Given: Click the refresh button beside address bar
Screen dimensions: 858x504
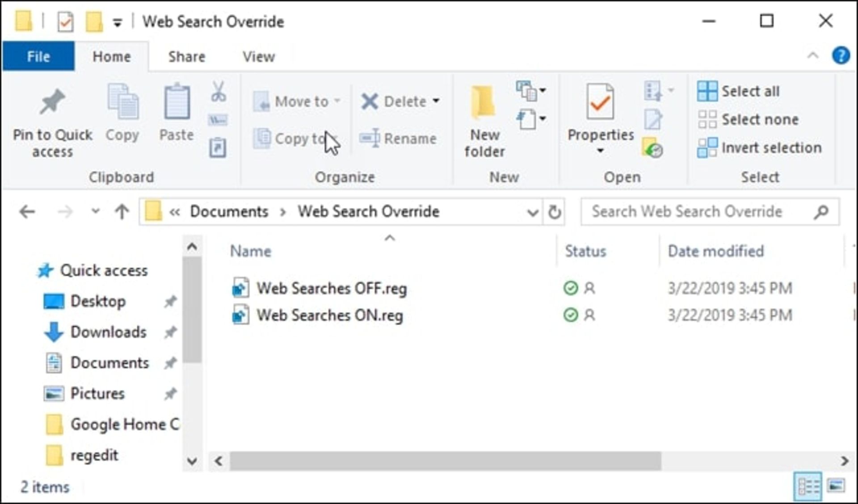Looking at the screenshot, I should pyautogui.click(x=554, y=212).
